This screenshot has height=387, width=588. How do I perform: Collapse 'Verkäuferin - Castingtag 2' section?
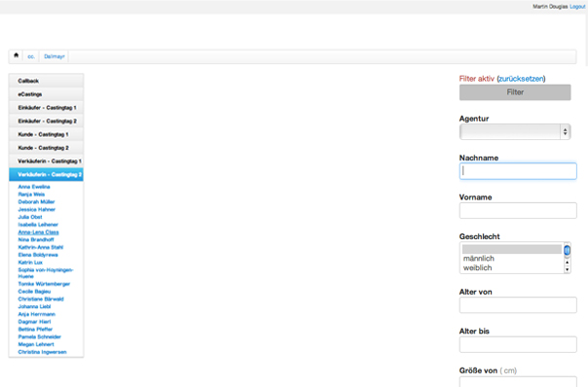[46, 175]
